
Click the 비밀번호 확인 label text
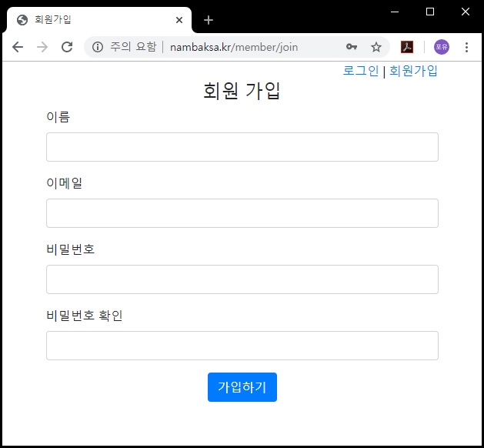pos(85,316)
